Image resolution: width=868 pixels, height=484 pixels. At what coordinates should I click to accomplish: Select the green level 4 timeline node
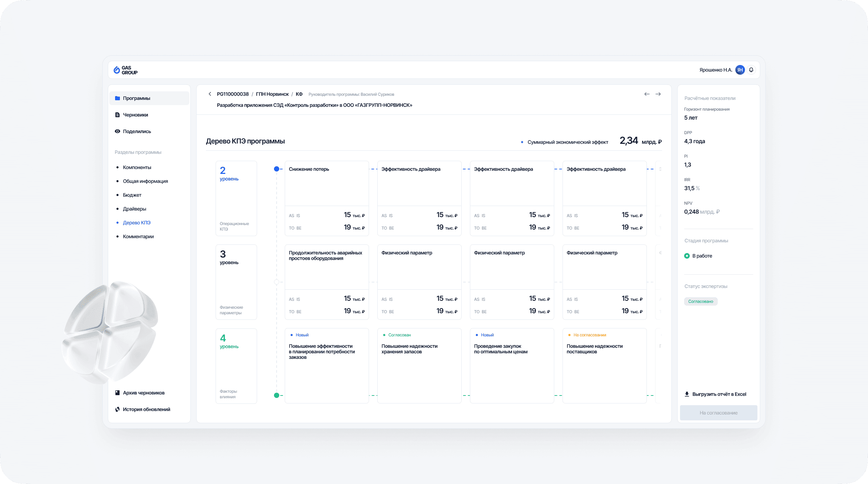276,395
